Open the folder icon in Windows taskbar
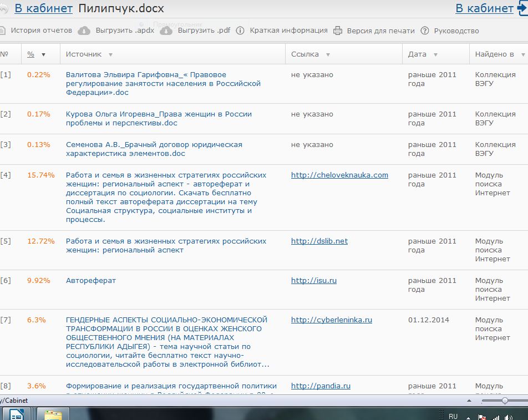Image resolution: width=528 pixels, height=420 pixels. coord(53,414)
